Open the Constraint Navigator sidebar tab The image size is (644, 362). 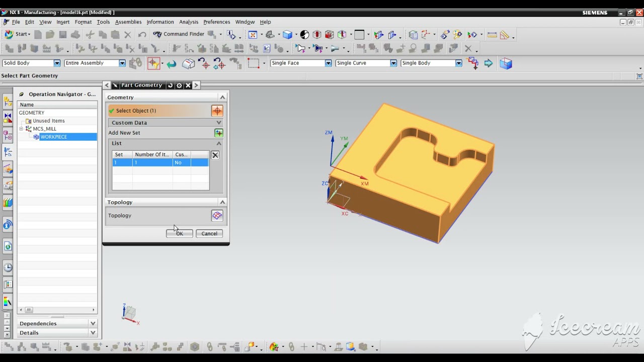(8, 118)
